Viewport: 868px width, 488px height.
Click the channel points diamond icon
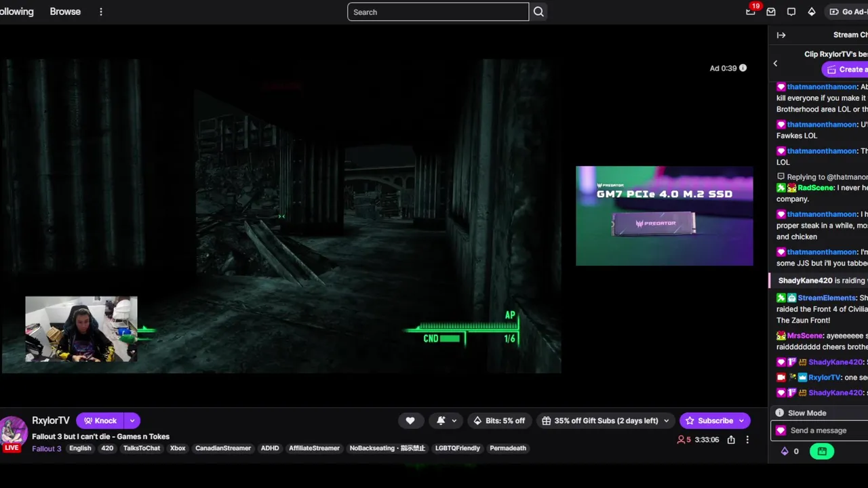pyautogui.click(x=785, y=451)
